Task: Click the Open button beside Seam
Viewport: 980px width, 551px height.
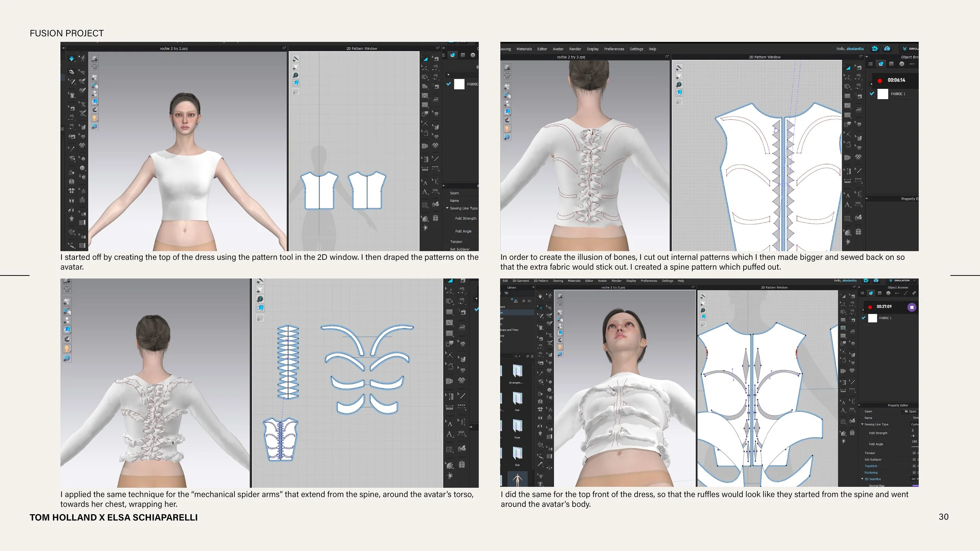Action: [x=910, y=411]
